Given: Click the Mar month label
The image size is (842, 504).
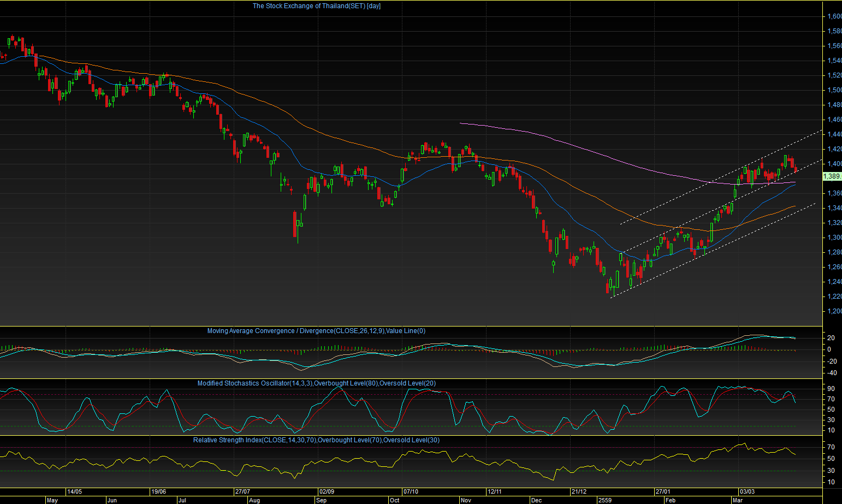Looking at the screenshot, I should tap(738, 500).
